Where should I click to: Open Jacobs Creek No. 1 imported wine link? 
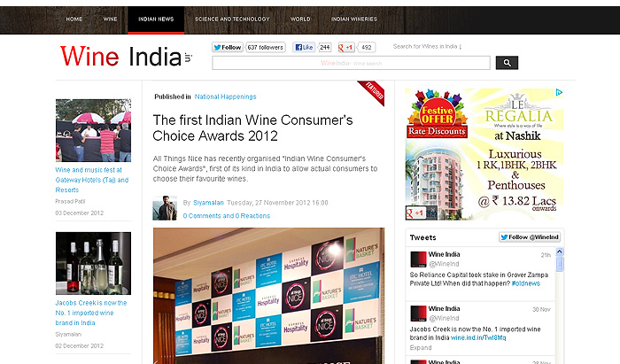(x=91, y=313)
